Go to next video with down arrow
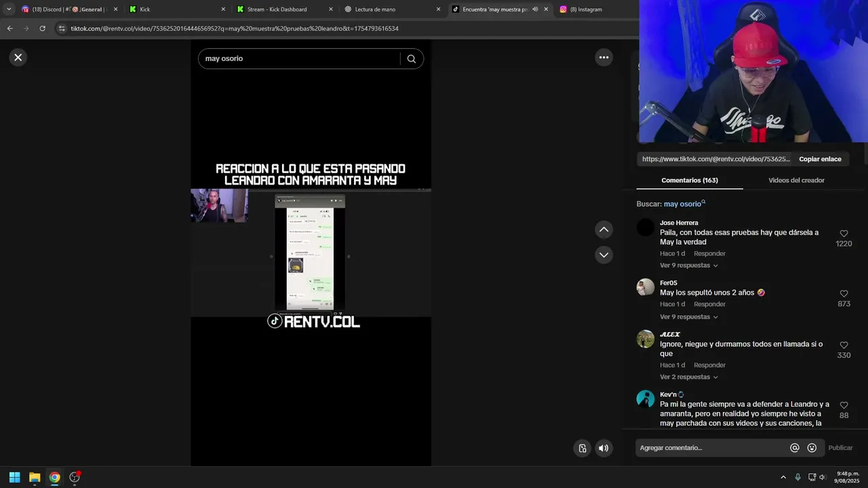This screenshot has width=868, height=488. pos(604,255)
